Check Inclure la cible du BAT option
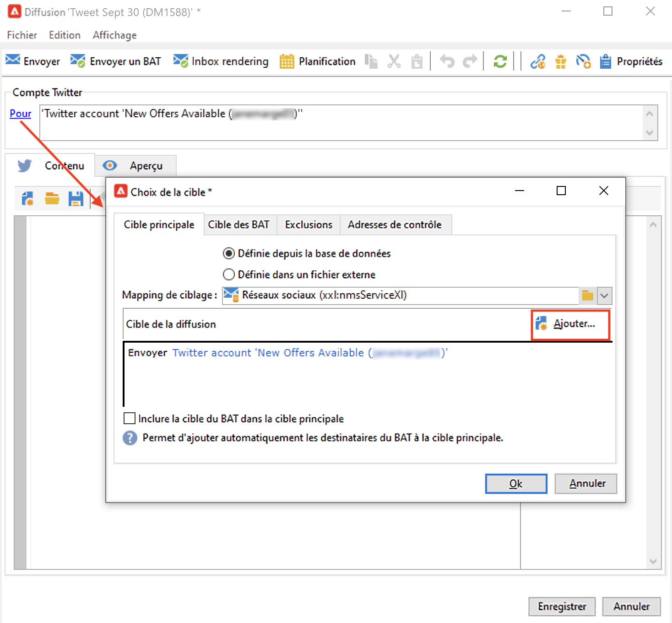This screenshot has width=672, height=623. [130, 418]
